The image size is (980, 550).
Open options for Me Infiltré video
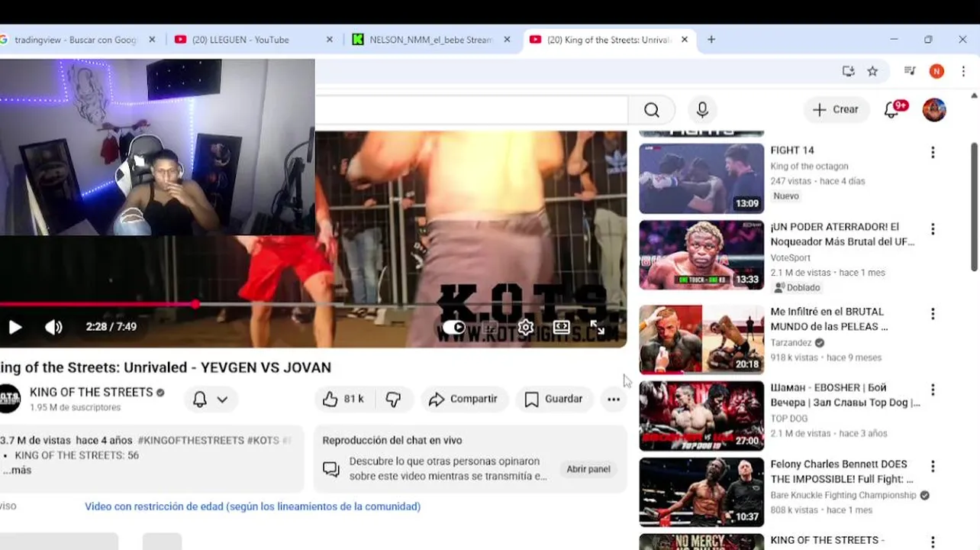point(933,314)
